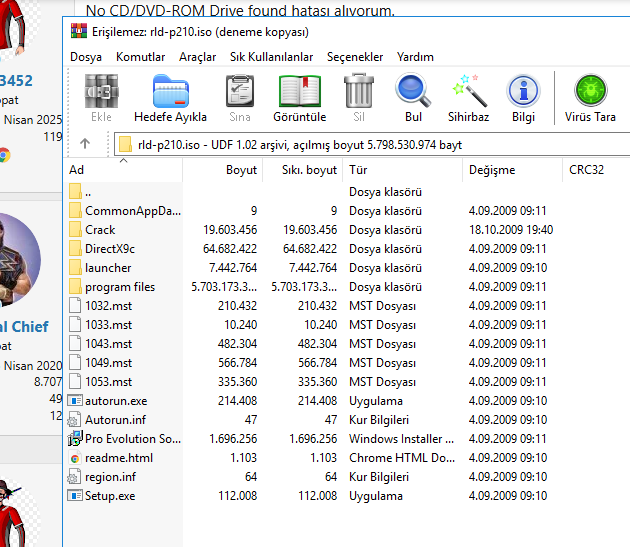Click the WinRAR title bar app icon
630x547 pixels.
(79, 31)
